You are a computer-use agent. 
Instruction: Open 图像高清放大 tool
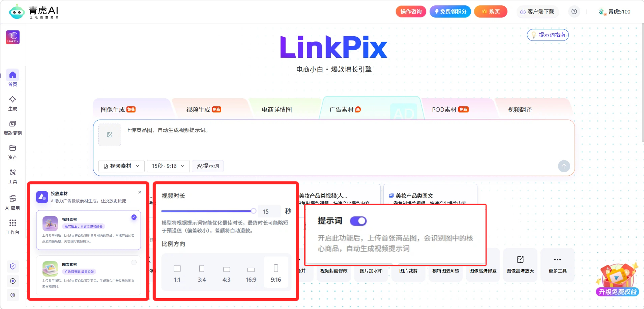click(520, 265)
